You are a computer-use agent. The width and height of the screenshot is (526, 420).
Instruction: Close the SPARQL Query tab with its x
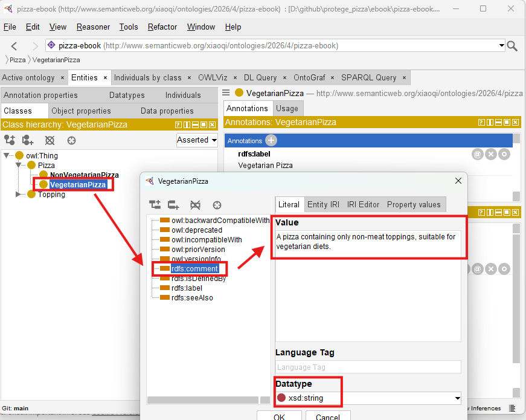404,78
